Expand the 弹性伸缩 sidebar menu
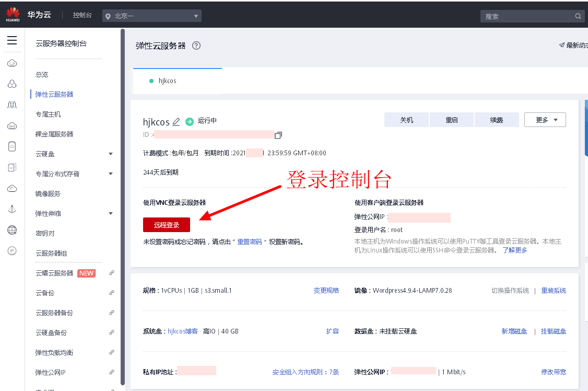 click(111, 213)
